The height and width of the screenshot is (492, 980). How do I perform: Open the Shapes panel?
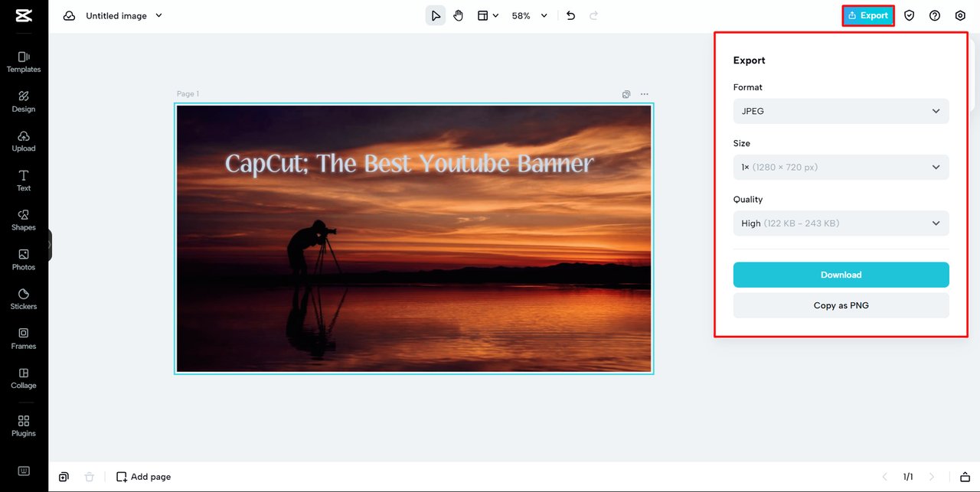pos(24,220)
